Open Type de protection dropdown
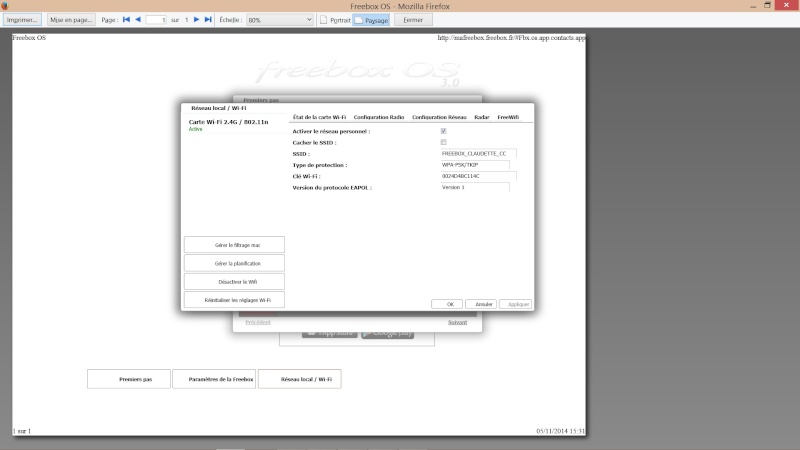The height and width of the screenshot is (450, 800). 474,165
